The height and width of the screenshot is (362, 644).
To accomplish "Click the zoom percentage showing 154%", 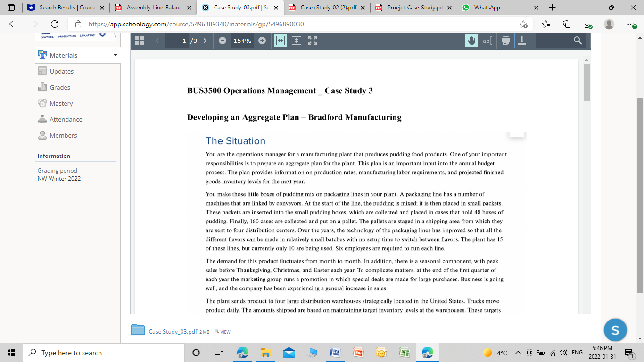I will (242, 41).
